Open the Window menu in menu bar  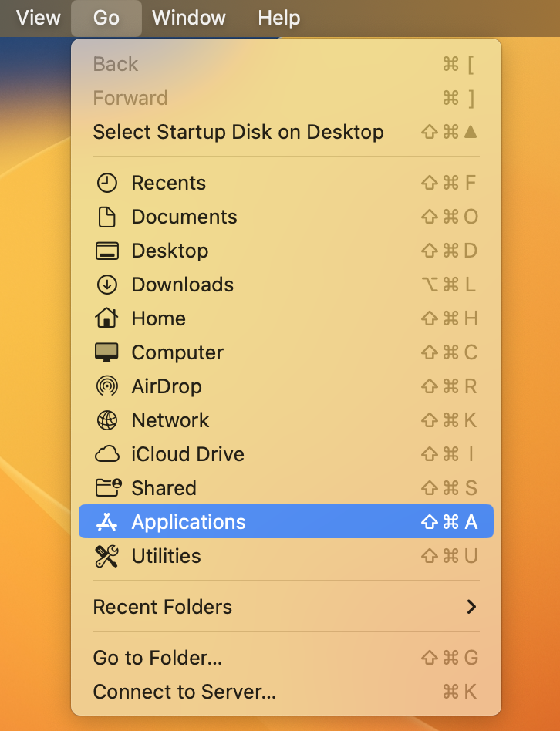click(x=189, y=18)
